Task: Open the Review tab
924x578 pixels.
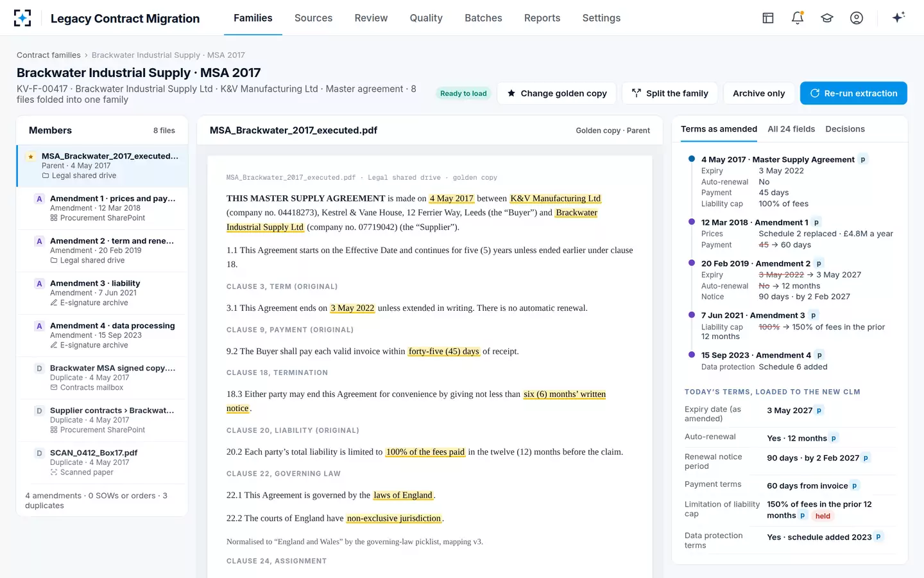Action: [x=371, y=18]
